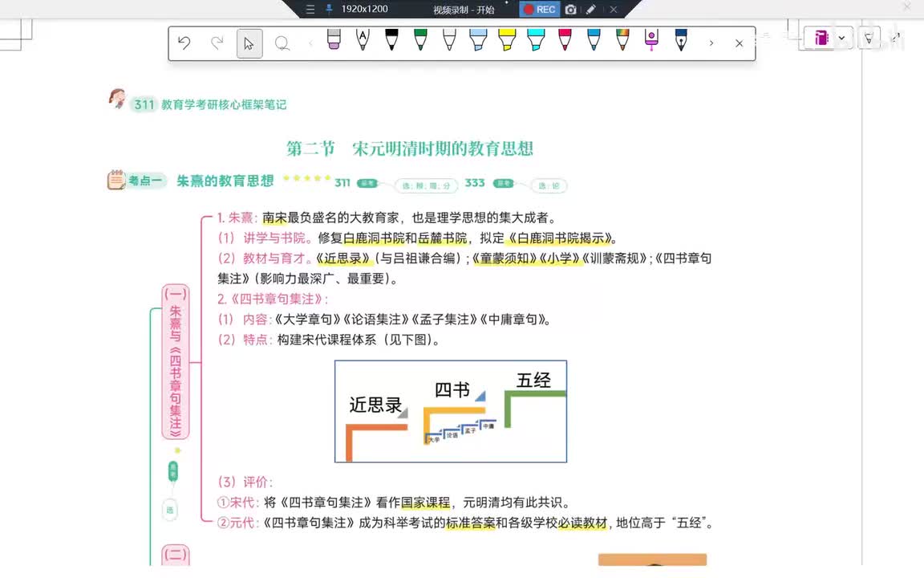The image size is (924, 578).
Task: Close the screen recorder bar
Action: 614,10
